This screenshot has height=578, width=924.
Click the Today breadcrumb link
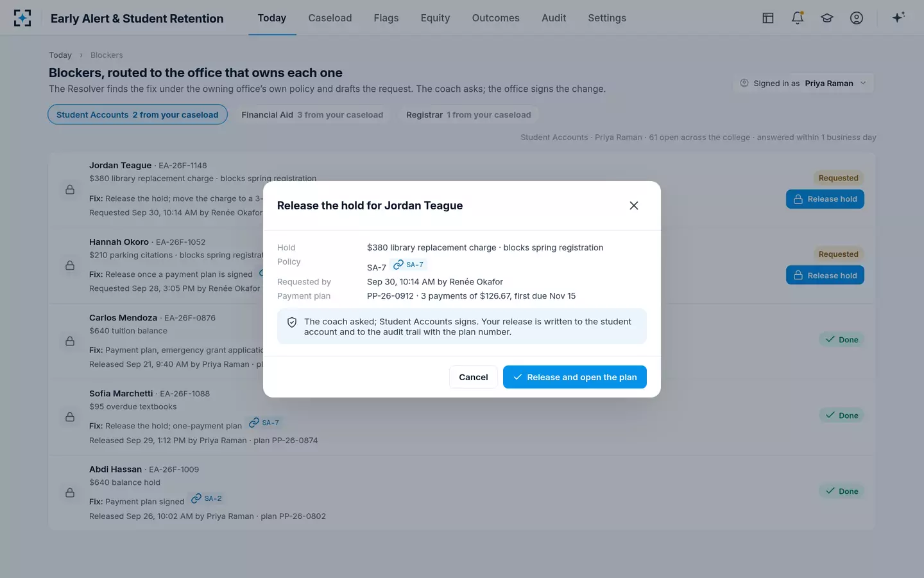60,55
